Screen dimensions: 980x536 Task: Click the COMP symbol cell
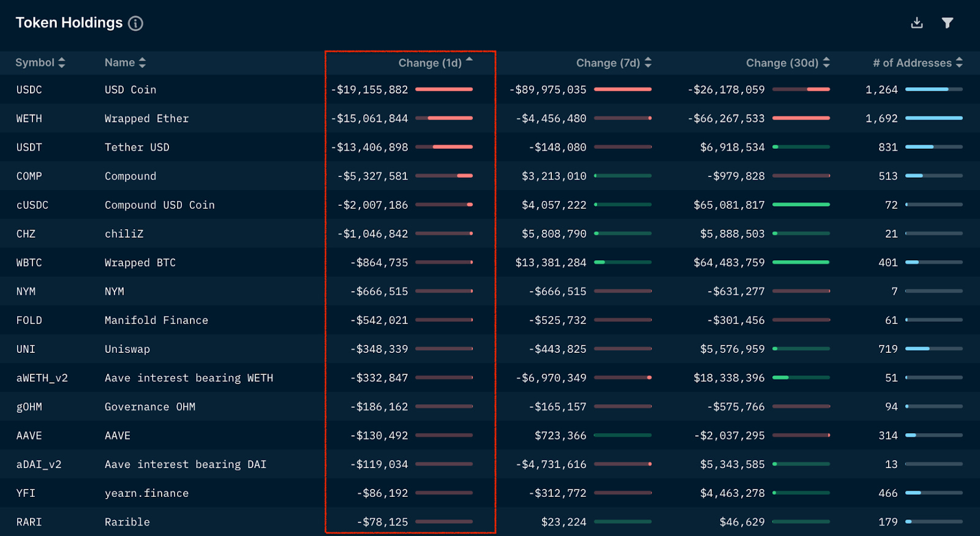point(29,176)
